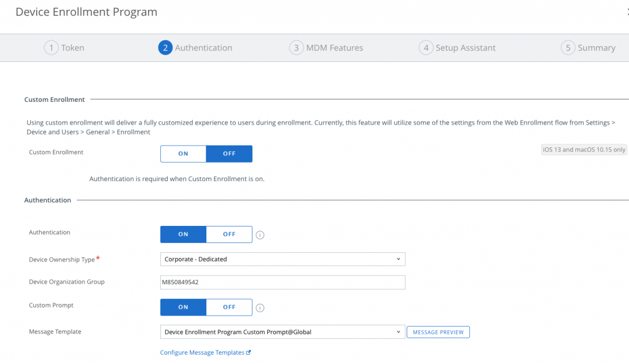Screen dimensions: 629x364
Task: Set Custom Enrollment toggle to OFF
Action: point(229,153)
